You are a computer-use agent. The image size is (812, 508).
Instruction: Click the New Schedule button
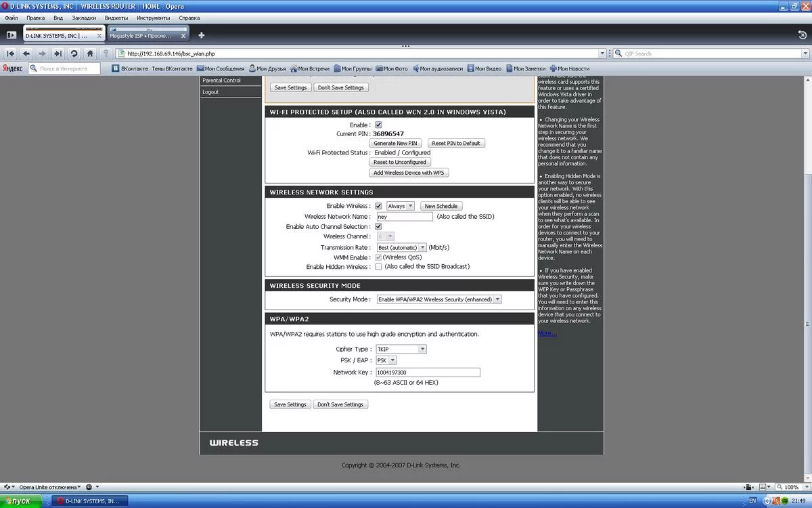pyautogui.click(x=442, y=206)
